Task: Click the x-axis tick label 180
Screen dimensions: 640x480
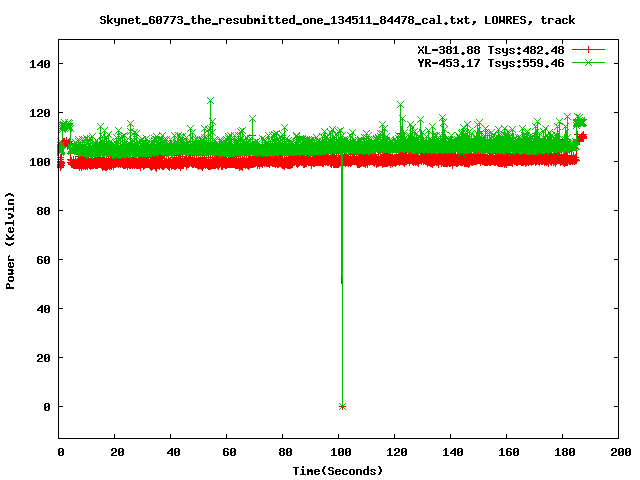Action: pos(565,452)
